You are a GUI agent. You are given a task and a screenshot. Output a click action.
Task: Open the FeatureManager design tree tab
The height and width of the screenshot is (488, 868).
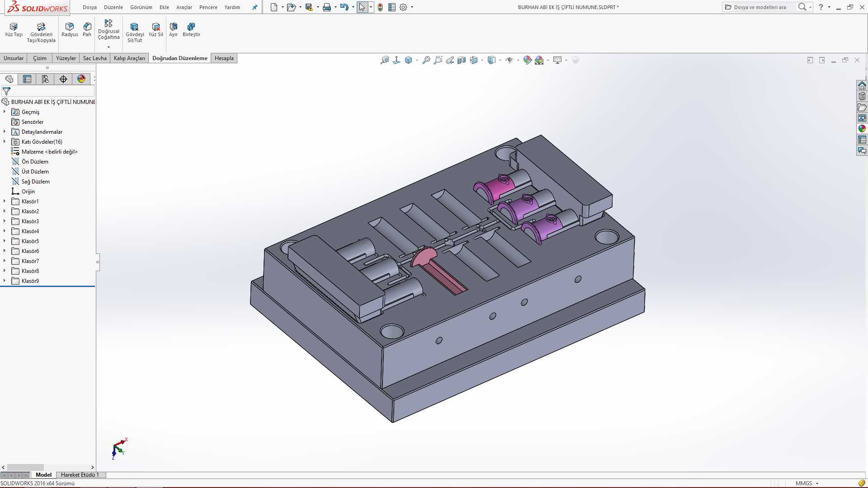(x=9, y=79)
